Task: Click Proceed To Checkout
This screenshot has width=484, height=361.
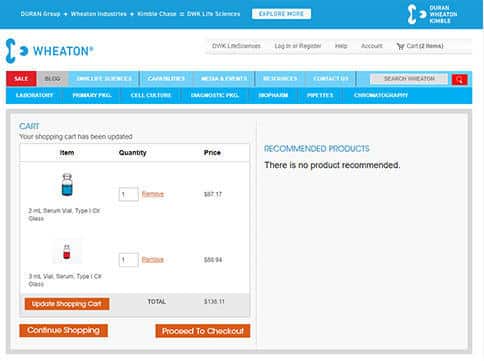Action: [x=203, y=331]
